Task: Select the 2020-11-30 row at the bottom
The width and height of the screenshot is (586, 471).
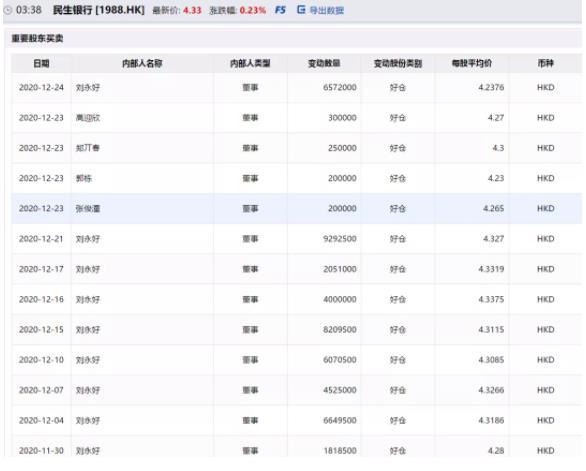Action: pos(297,450)
